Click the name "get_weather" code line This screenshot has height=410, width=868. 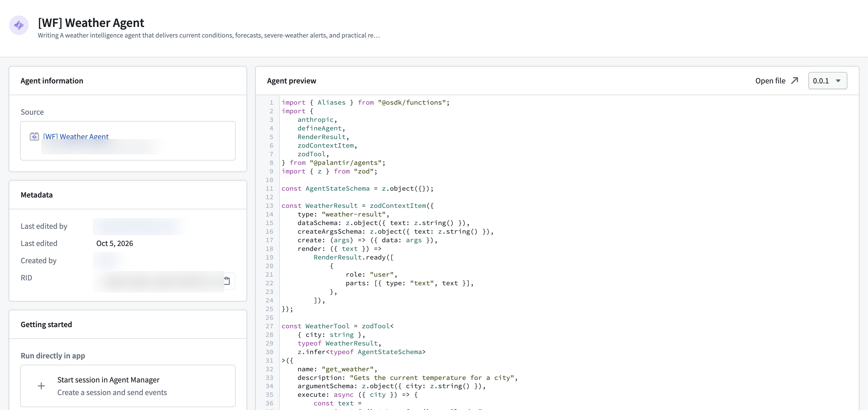pyautogui.click(x=337, y=369)
